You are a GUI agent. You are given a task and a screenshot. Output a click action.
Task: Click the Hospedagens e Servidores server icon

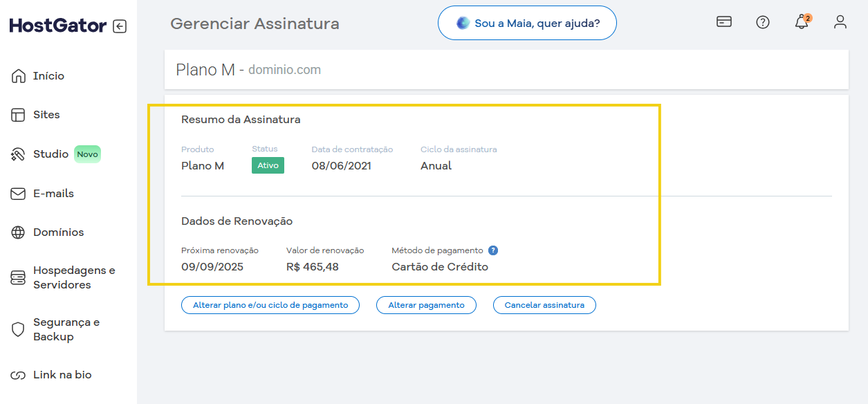[x=18, y=278]
